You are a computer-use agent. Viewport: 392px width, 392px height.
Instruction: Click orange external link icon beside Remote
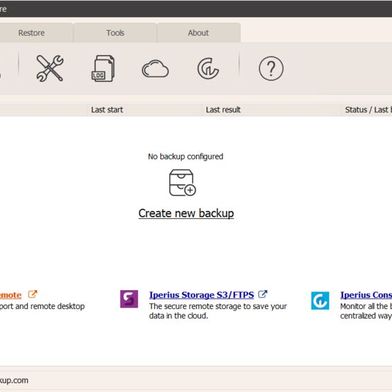(x=32, y=294)
